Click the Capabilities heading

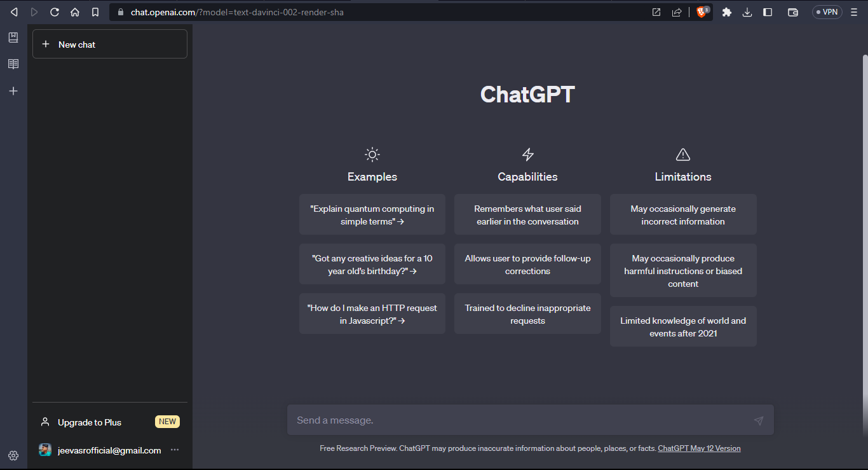pos(527,177)
